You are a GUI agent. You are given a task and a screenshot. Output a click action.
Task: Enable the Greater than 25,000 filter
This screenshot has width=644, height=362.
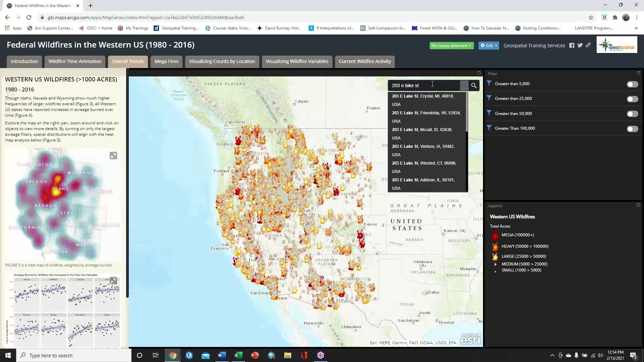click(x=632, y=99)
